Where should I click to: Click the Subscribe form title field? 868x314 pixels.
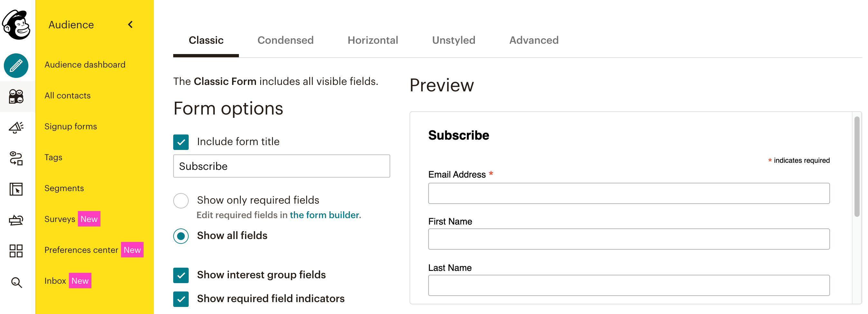pyautogui.click(x=281, y=166)
